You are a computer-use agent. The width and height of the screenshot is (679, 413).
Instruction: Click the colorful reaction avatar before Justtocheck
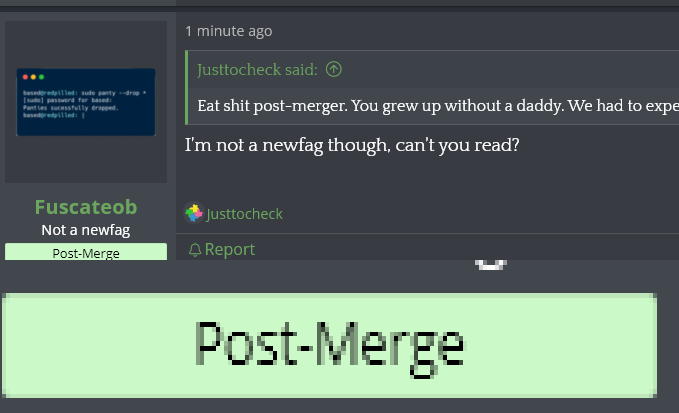point(194,213)
